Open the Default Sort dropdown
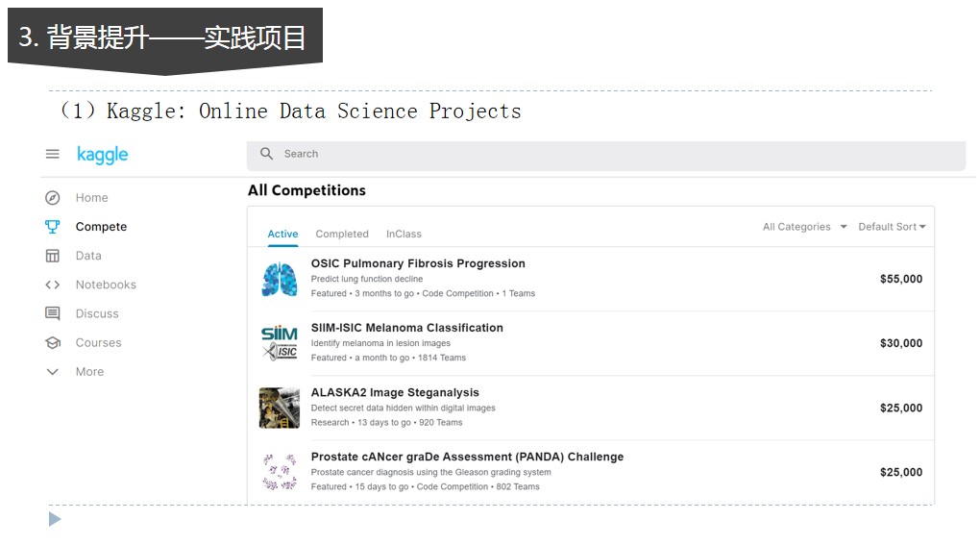The height and width of the screenshot is (545, 980). point(892,227)
